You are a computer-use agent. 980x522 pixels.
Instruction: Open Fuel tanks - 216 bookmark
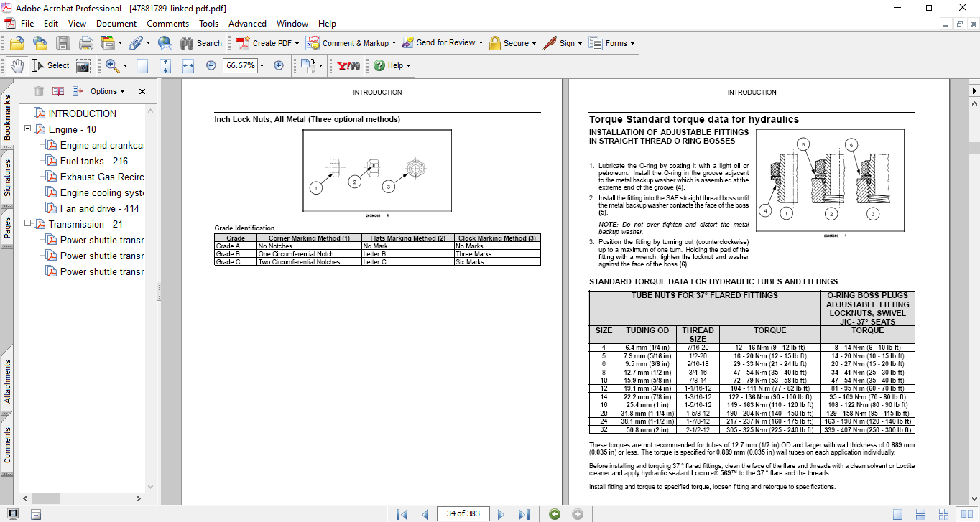point(93,161)
